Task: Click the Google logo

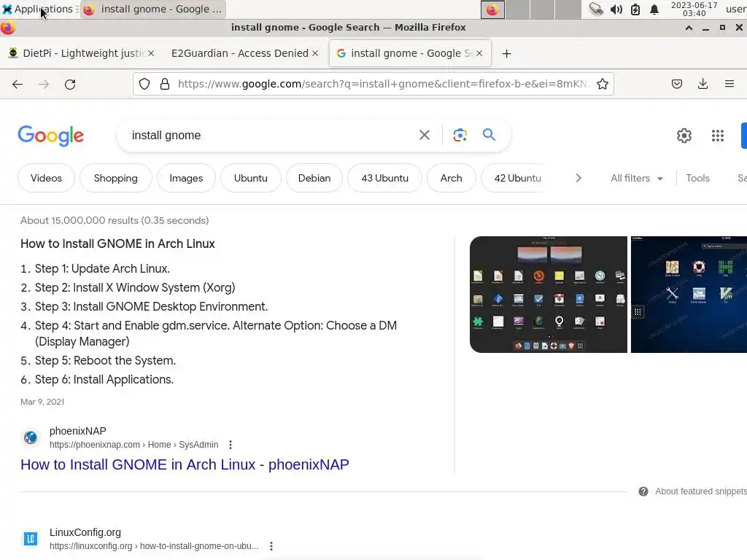Action: (x=50, y=136)
